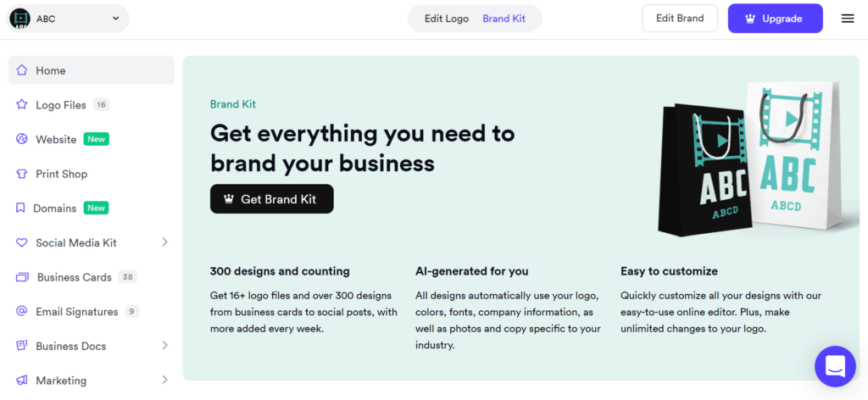Screen dimensions: 868x400
Task: Click the Social Media Kit heart icon
Action: [21, 243]
